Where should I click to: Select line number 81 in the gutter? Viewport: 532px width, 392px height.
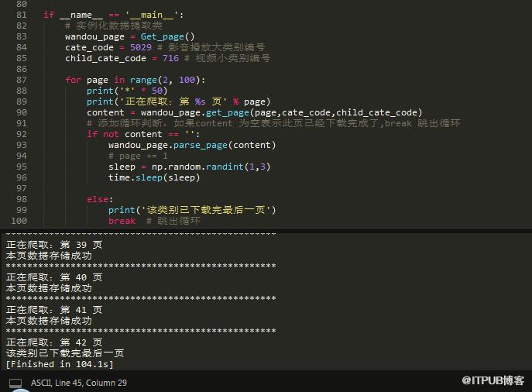click(x=22, y=15)
